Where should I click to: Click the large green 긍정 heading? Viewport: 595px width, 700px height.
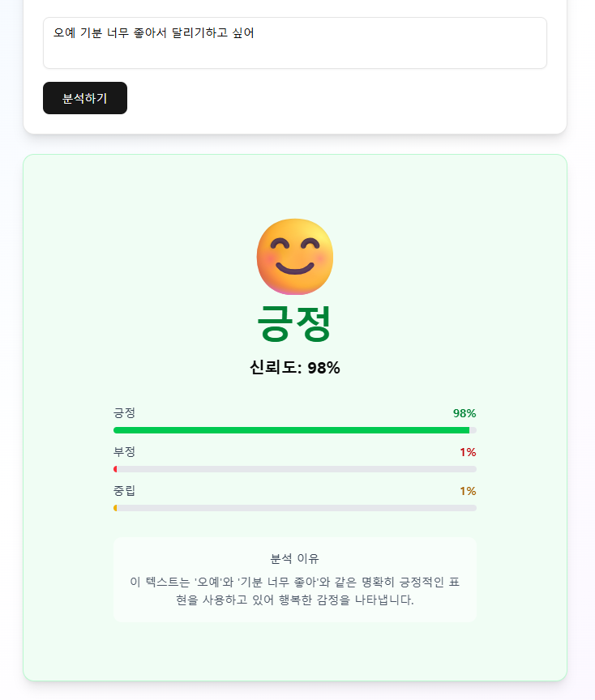pyautogui.click(x=294, y=323)
